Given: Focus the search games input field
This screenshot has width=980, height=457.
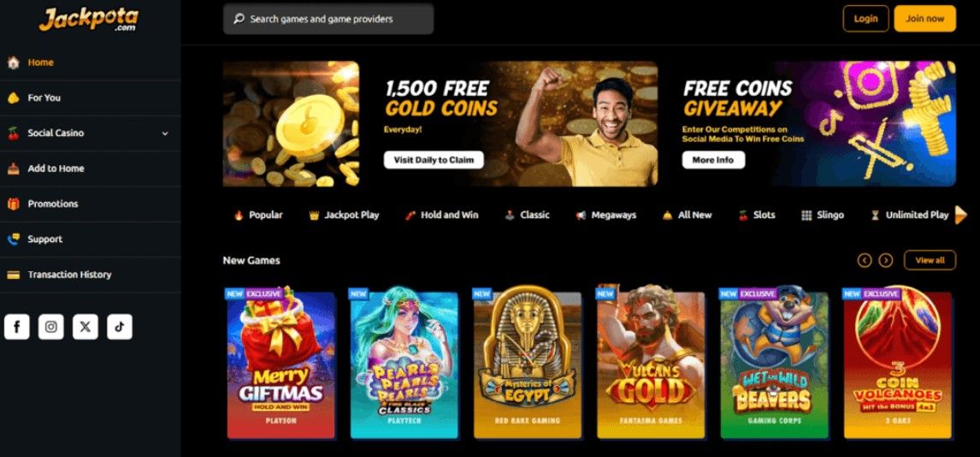Looking at the screenshot, I should pos(328,19).
